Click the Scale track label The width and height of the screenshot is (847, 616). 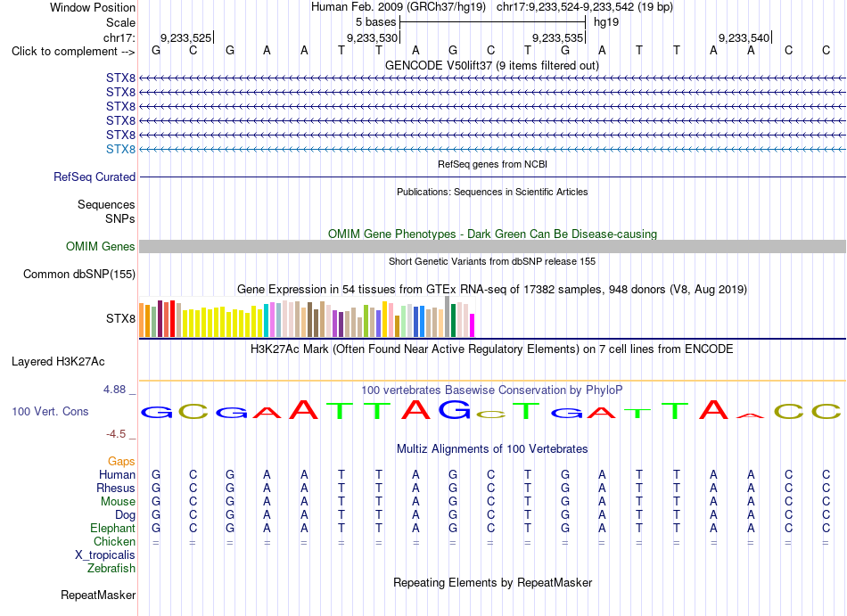[120, 22]
